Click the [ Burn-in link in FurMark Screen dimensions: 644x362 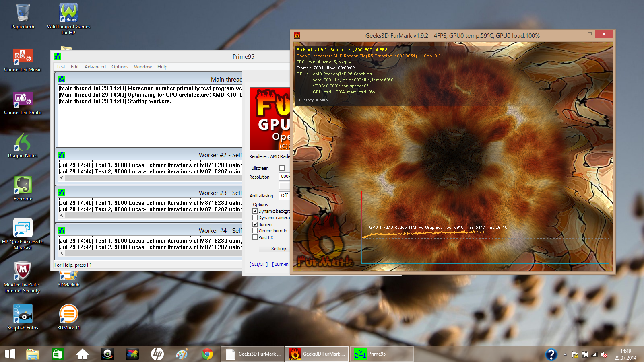click(280, 264)
